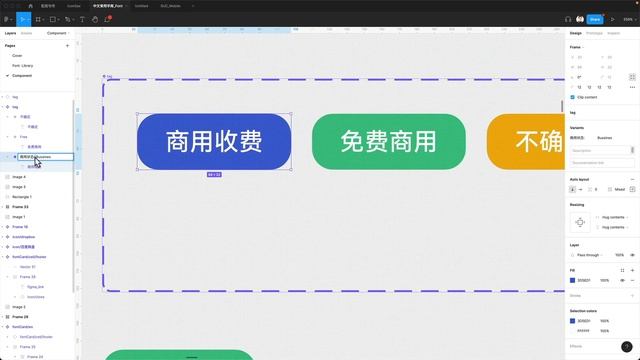The image size is (640, 360).
Task: Open the Pass through blend mode dropdown
Action: tap(590, 255)
